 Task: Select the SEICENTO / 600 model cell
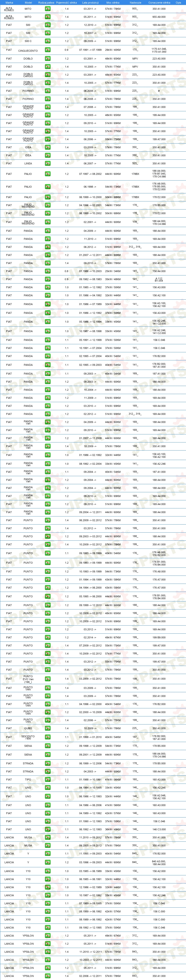tap(28, 737)
